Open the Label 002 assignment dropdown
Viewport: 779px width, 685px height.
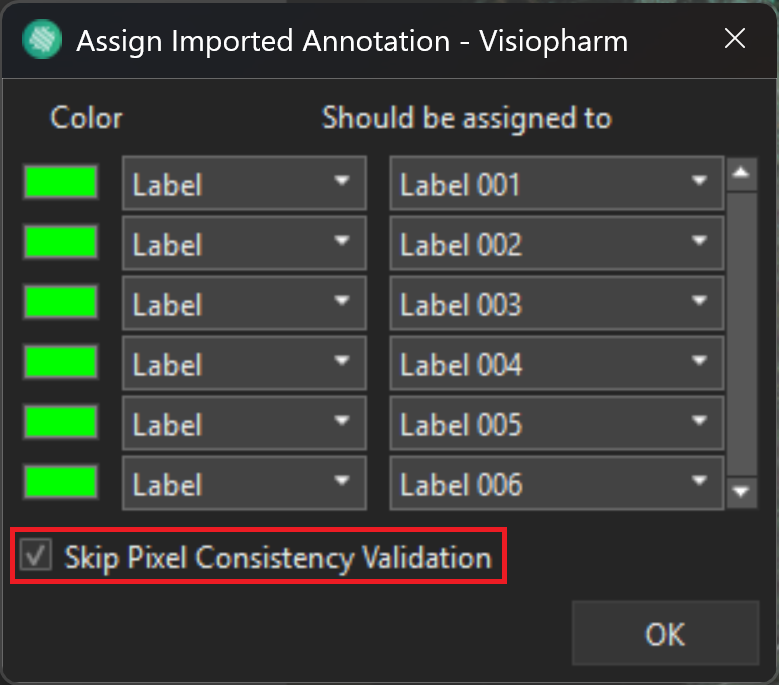555,244
